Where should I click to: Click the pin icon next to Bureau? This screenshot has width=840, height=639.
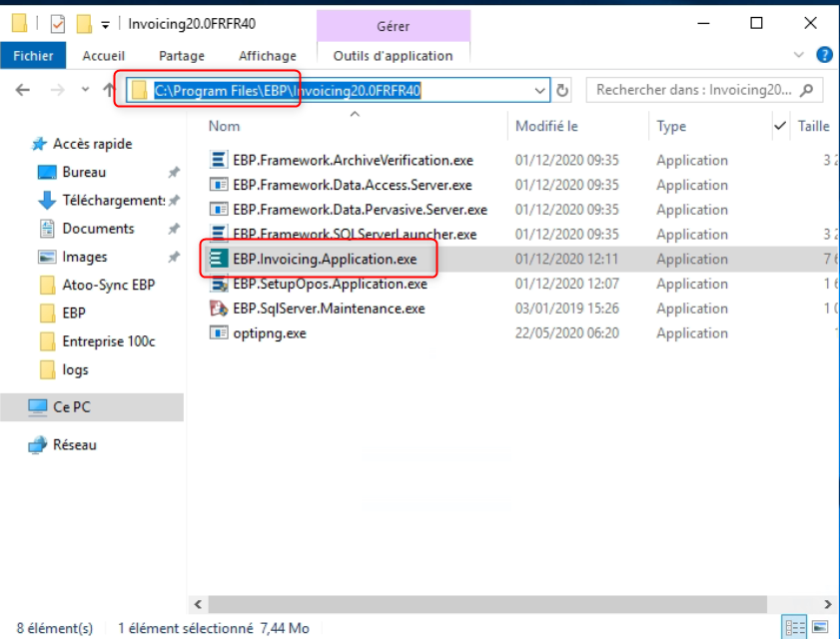(174, 173)
